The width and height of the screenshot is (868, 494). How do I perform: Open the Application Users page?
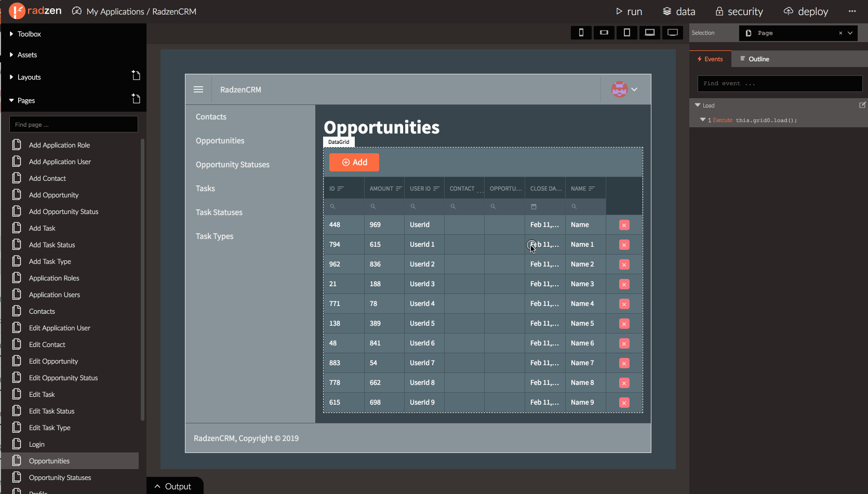55,295
